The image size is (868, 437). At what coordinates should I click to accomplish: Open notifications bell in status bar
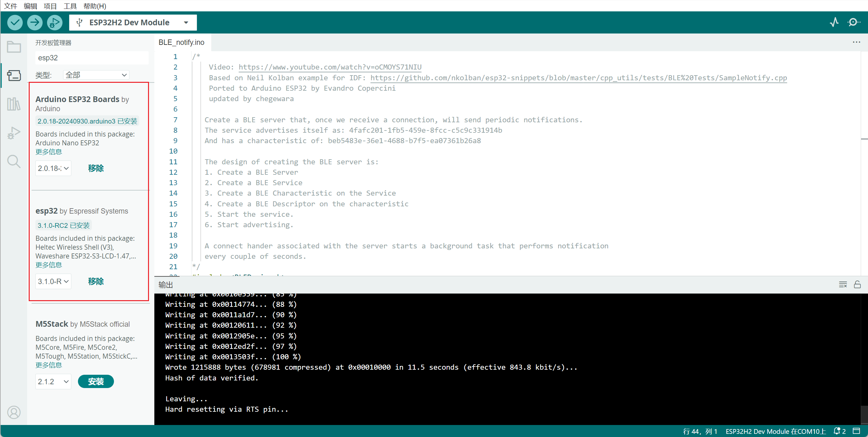[x=839, y=431]
